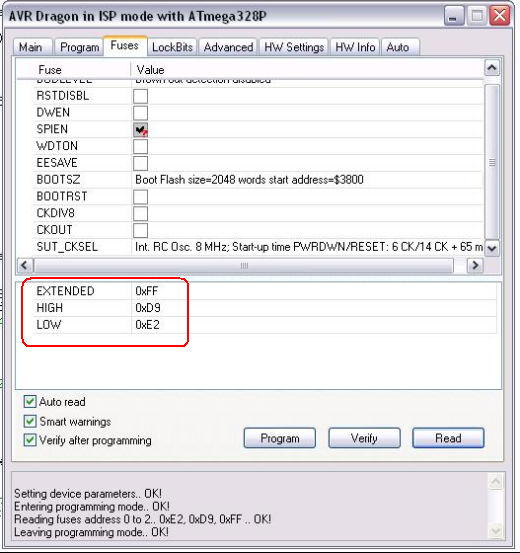
Task: Click 'Leaving programming mode.. OK!' log line
Action: pyautogui.click(x=91, y=532)
